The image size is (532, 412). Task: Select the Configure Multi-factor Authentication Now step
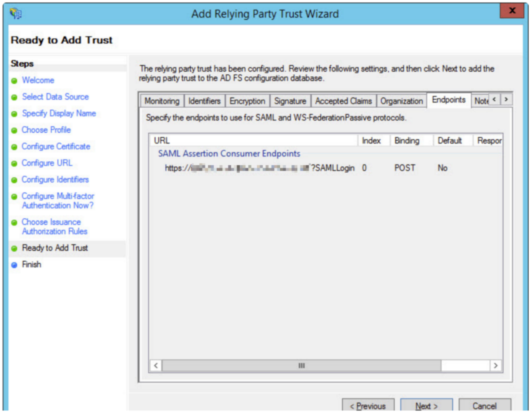[58, 201]
